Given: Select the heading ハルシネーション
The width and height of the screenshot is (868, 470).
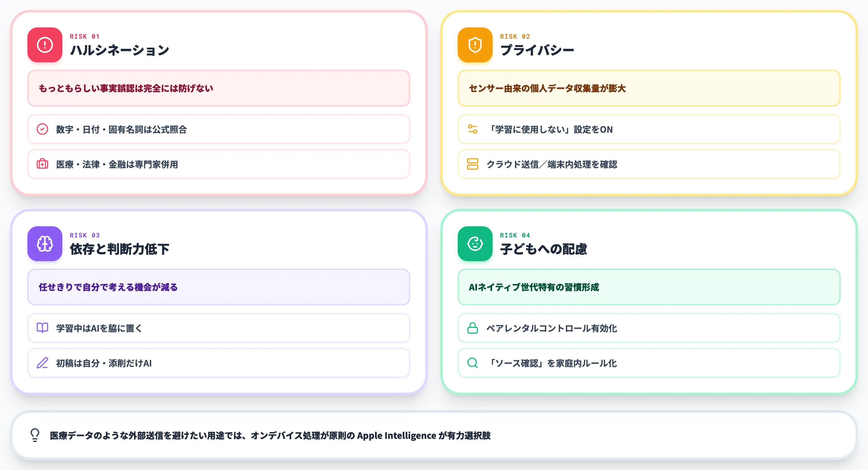Looking at the screenshot, I should pyautogui.click(x=119, y=50).
